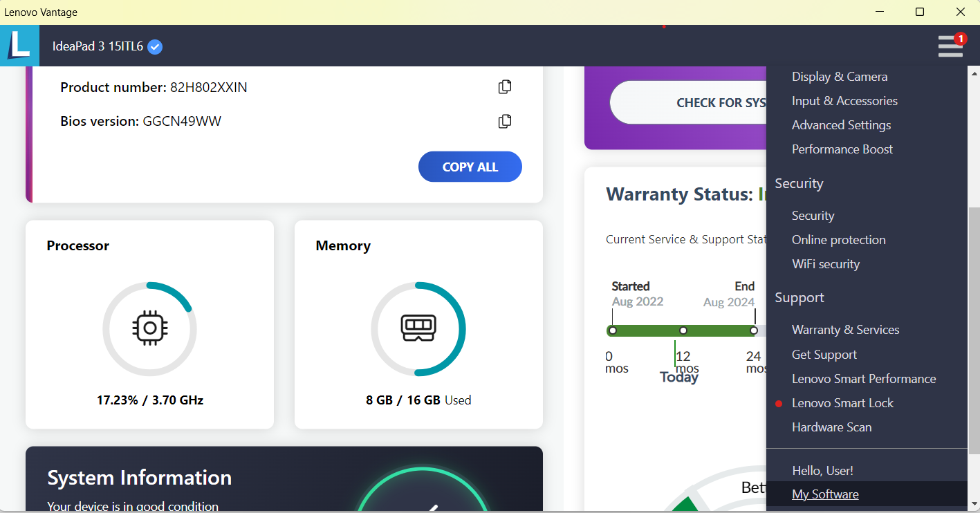
Task: Click the System Information heading
Action: click(140, 478)
